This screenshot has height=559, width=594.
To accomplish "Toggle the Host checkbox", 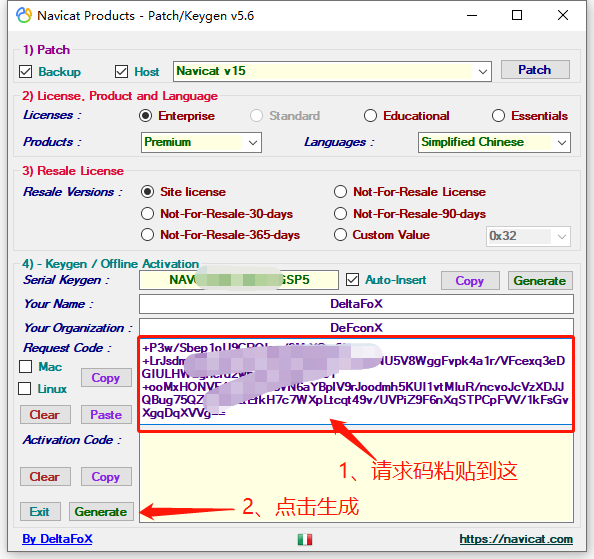I will tap(121, 72).
